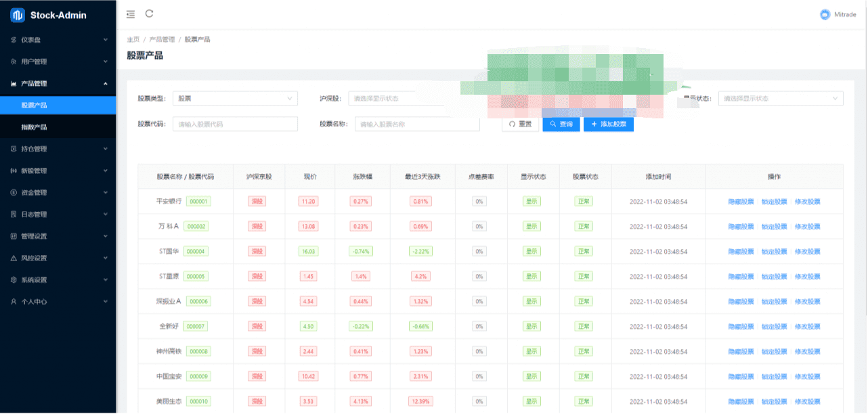Viewport: 868px width, 414px height.
Task: Click the 11.20 price tag for 平安银行
Action: (309, 202)
